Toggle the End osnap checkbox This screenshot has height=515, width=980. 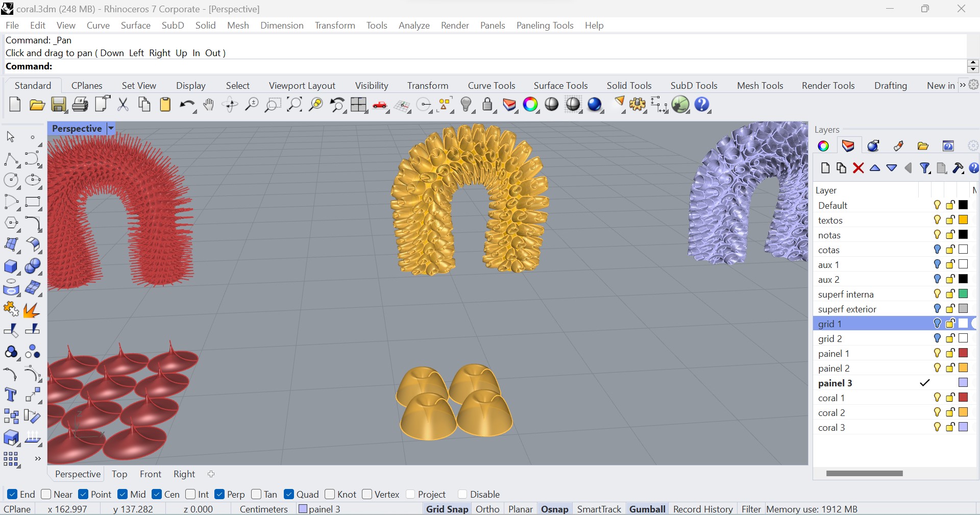[12, 494]
